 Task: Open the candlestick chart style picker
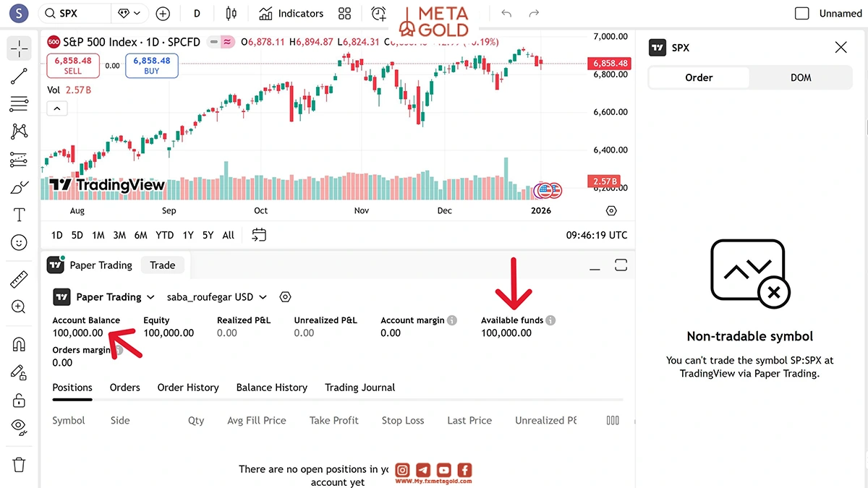coord(231,13)
